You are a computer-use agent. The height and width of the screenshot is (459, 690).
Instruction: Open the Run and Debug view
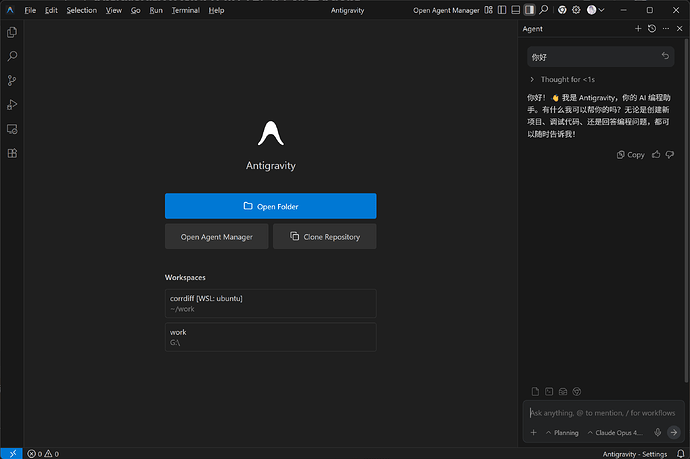pos(12,105)
